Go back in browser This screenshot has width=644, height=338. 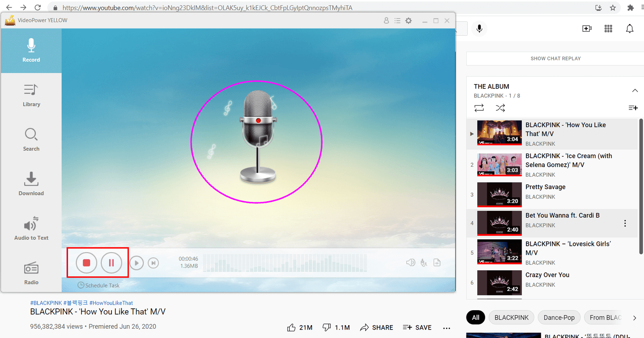coord(9,8)
